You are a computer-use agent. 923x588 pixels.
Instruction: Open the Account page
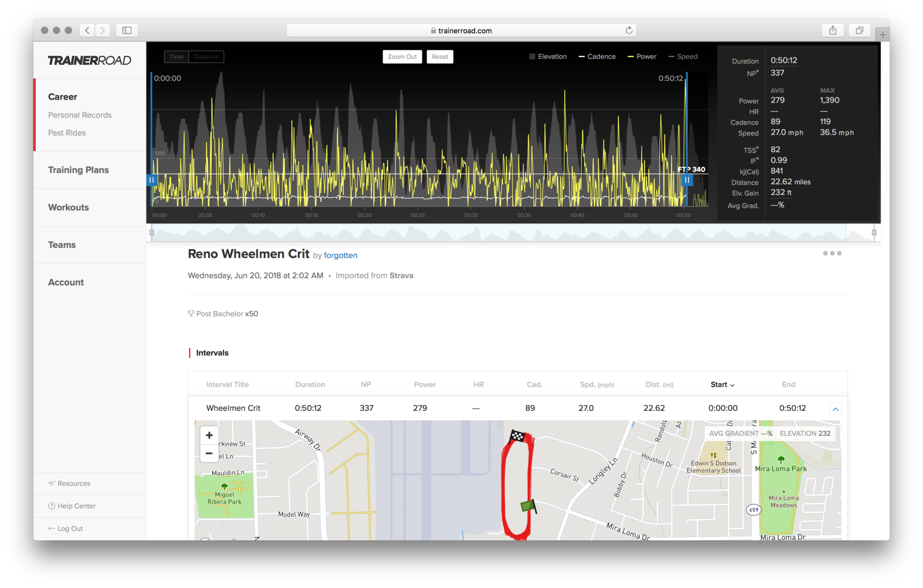click(x=66, y=282)
